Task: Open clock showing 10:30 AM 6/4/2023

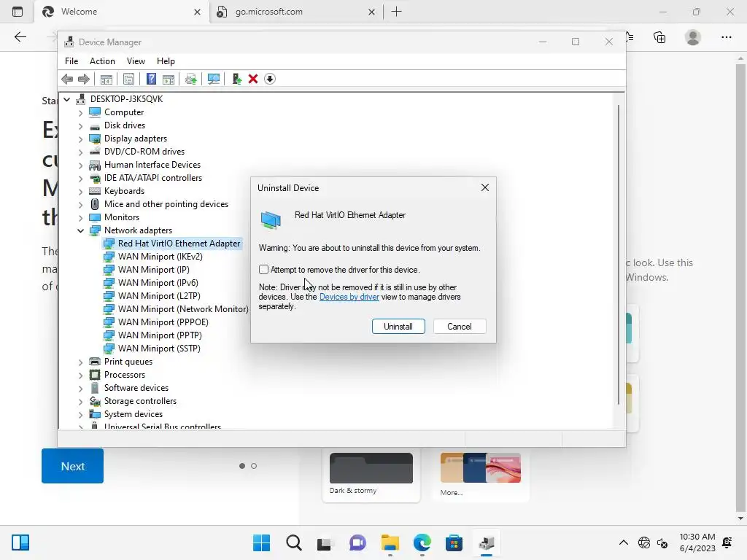Action: 697,542
